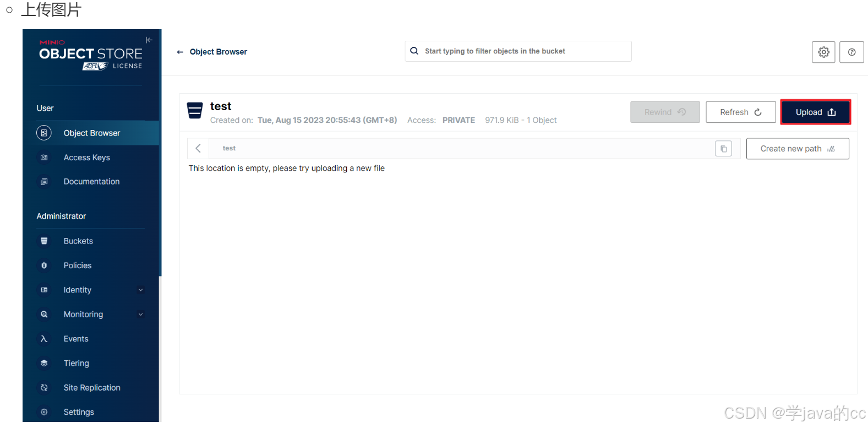
Task: Click the Object Browser header link
Action: [219, 52]
